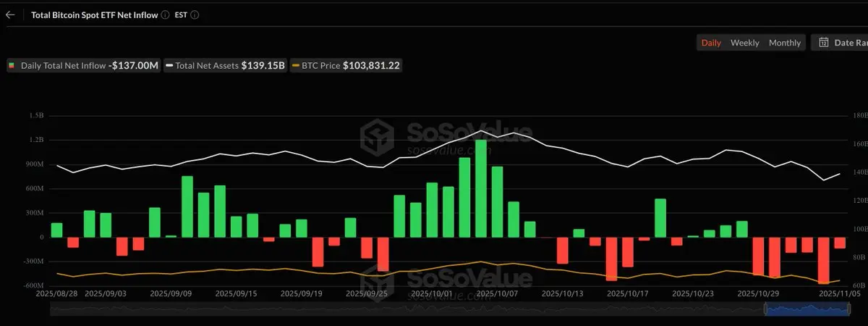Click the chart title Total Bitcoin Spot ETF Net Inflow
The height and width of the screenshot is (326, 868).
click(x=94, y=14)
